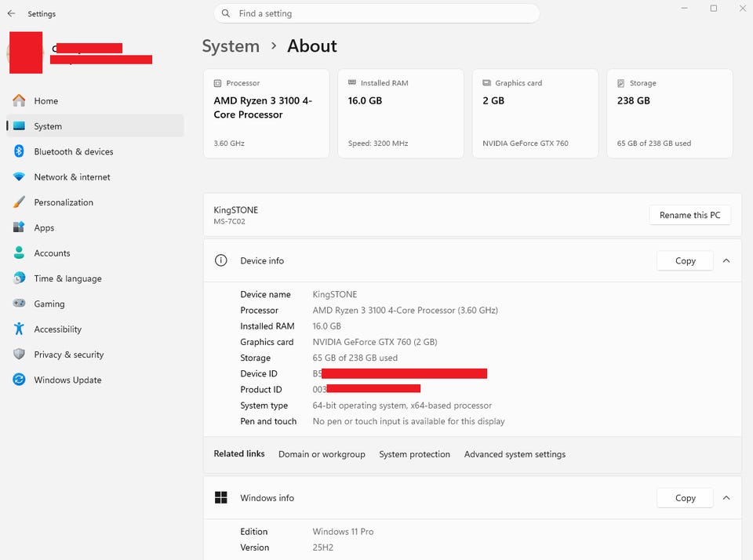Collapse the Windows info section chevron

tap(726, 497)
